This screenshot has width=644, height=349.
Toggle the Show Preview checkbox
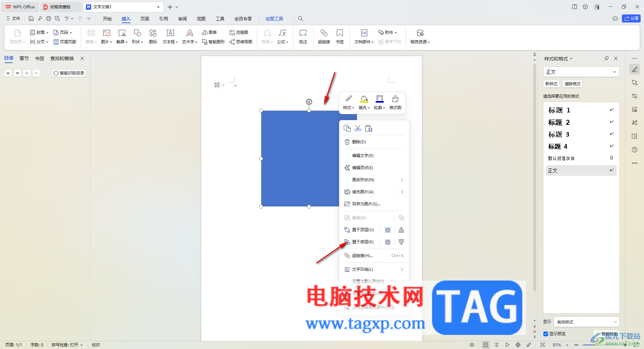pyautogui.click(x=546, y=334)
